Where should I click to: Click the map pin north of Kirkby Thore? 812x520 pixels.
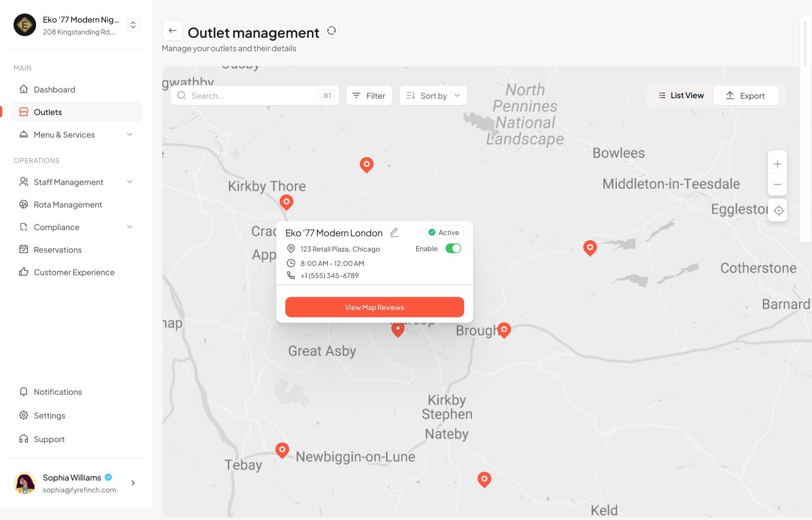pyautogui.click(x=367, y=165)
